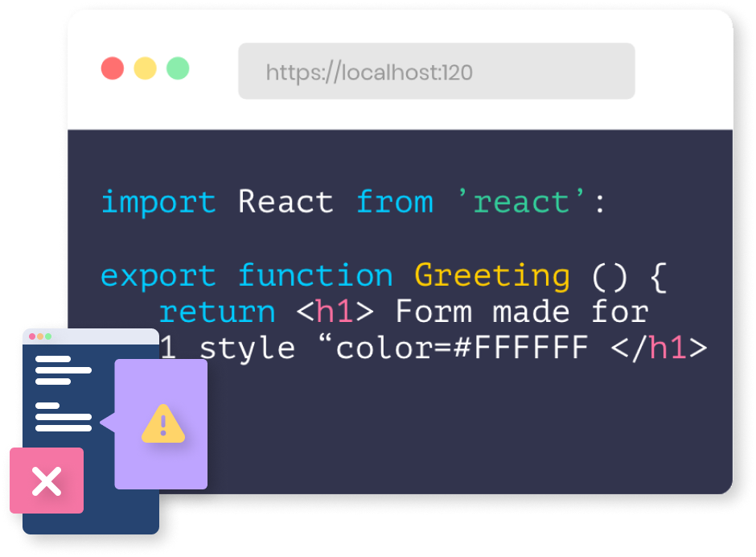Click the 'color=#FFFFFF' text in the code
756x557 pixels.
coord(462,348)
